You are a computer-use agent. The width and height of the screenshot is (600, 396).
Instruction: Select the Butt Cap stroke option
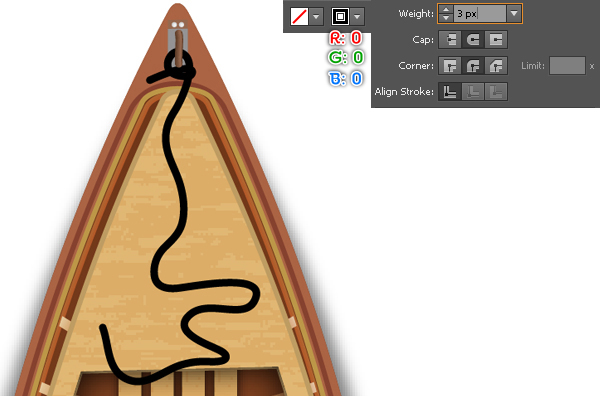coord(450,40)
